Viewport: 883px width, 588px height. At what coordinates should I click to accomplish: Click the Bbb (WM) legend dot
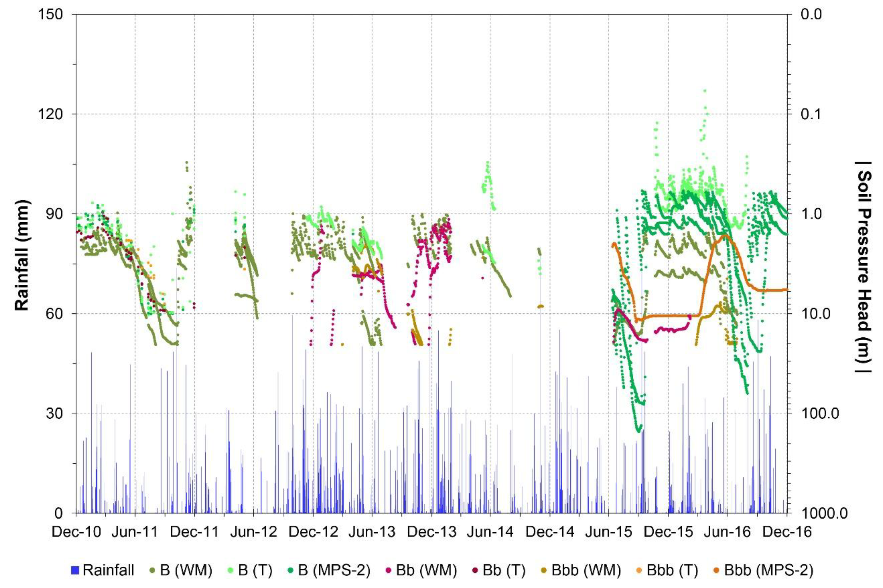[x=544, y=570]
